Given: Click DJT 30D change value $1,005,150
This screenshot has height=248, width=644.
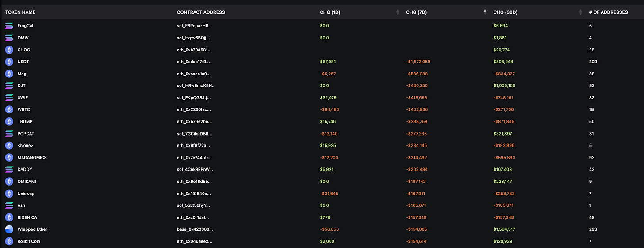Looking at the screenshot, I should pyautogui.click(x=504, y=85).
